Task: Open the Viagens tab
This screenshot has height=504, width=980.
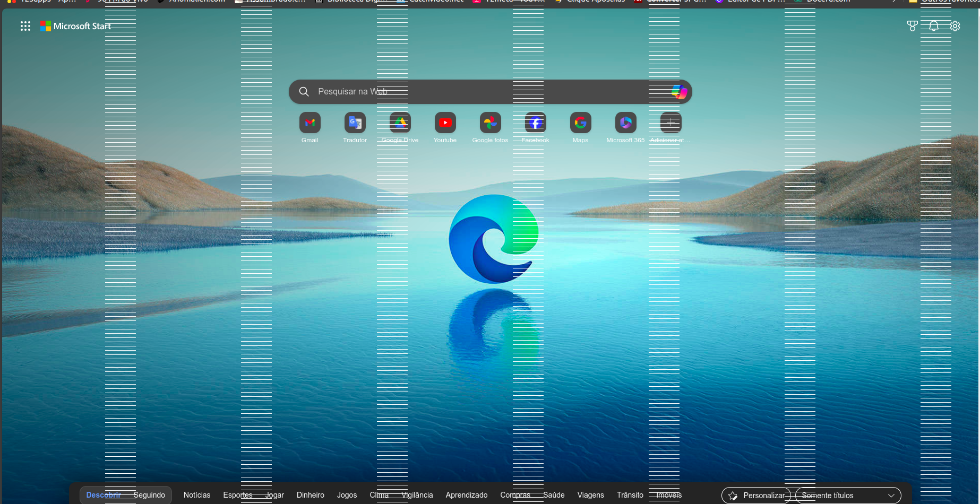Action: click(591, 495)
